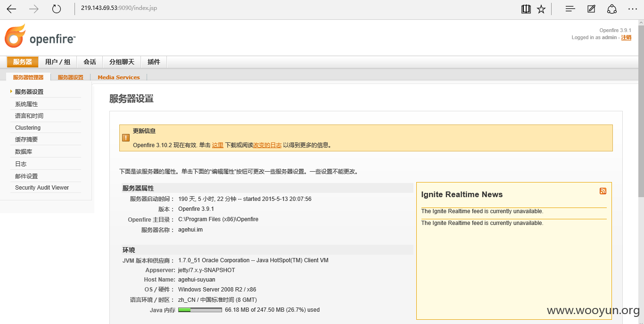
Task: Click the 环境 section header
Action: click(267, 250)
